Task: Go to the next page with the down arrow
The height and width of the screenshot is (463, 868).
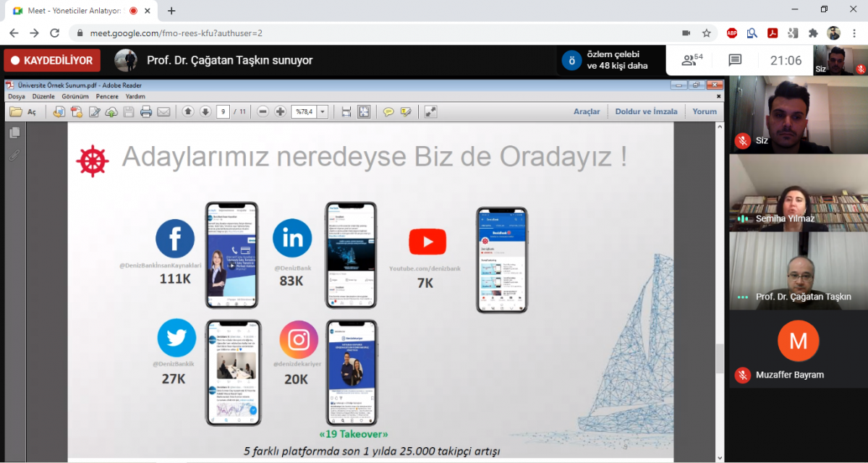Action: tap(205, 111)
